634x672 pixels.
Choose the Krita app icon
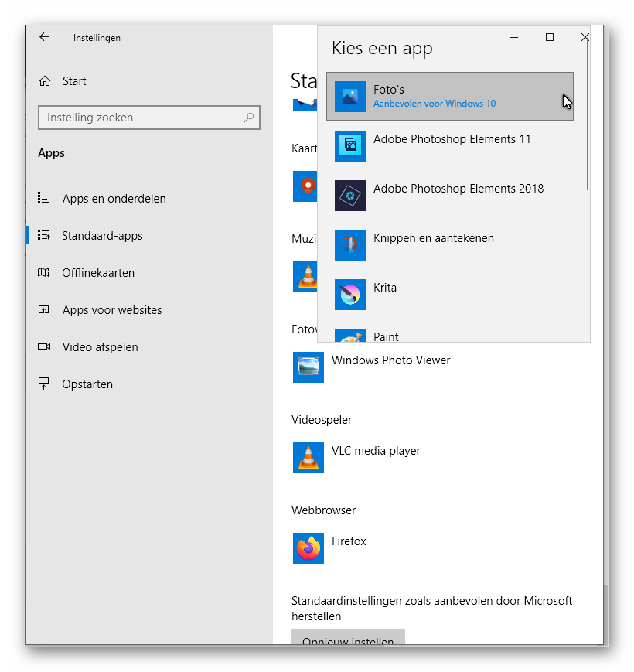tap(349, 295)
